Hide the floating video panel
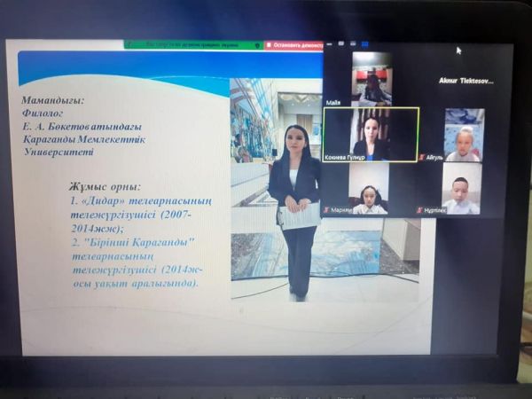Screen dimensions: 532x399 pyautogui.click(x=329, y=43)
